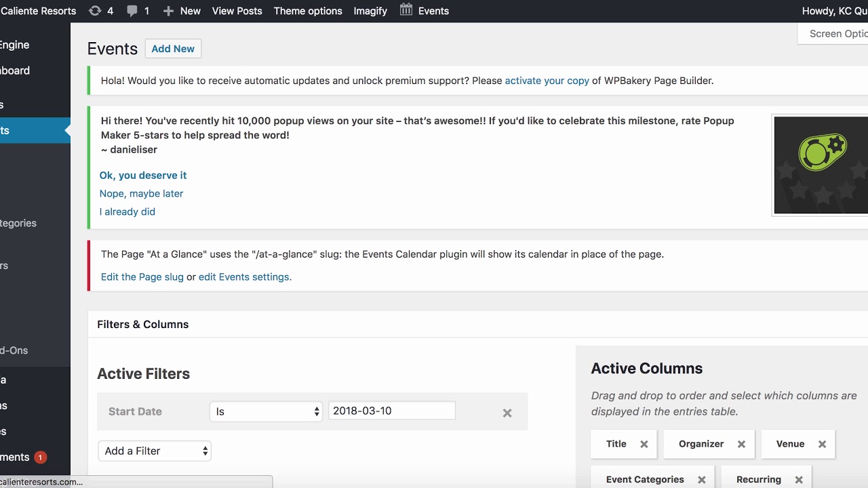868x488 pixels.
Task: Follow the 'activate your copy' link
Action: pyautogui.click(x=547, y=81)
